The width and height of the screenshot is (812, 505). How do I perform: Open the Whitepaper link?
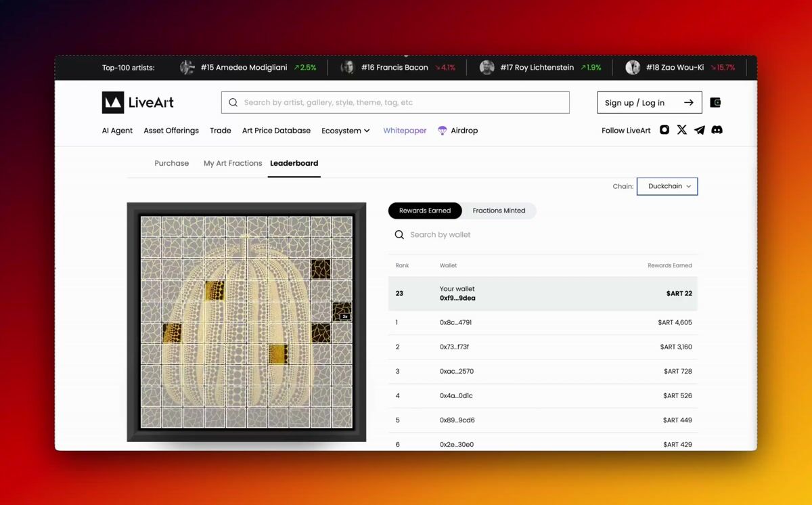(405, 131)
